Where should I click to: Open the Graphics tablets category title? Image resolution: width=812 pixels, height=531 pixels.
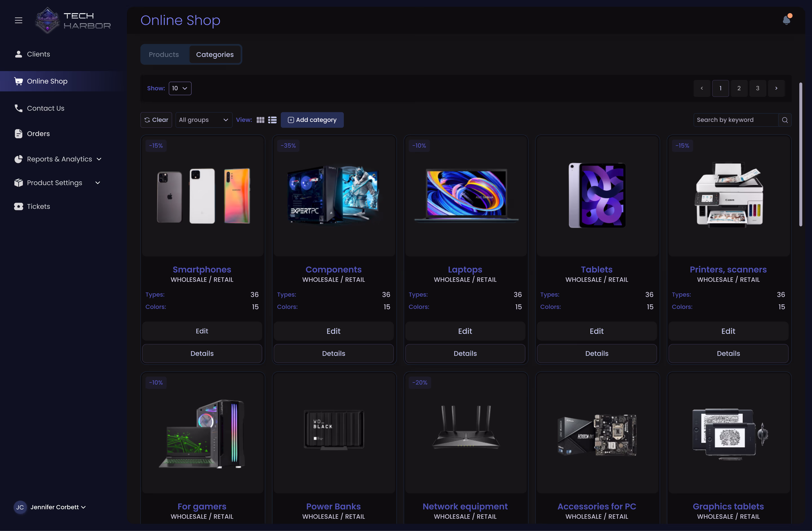728,507
